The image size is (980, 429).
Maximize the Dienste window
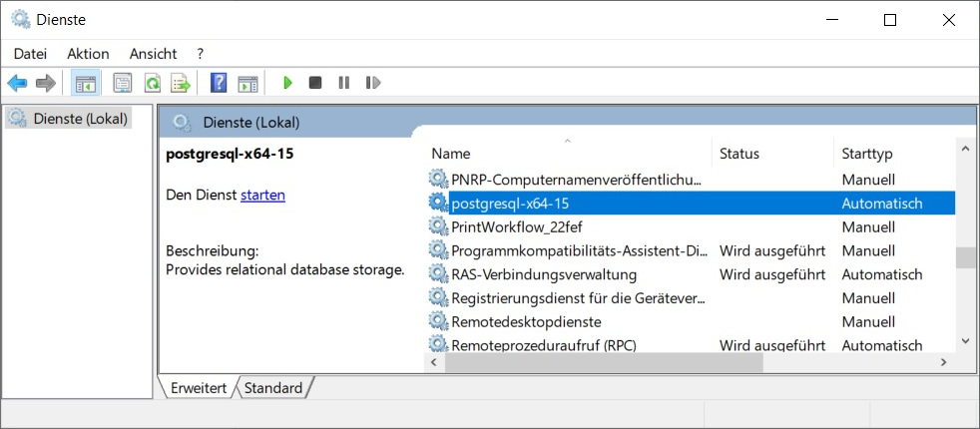(890, 20)
